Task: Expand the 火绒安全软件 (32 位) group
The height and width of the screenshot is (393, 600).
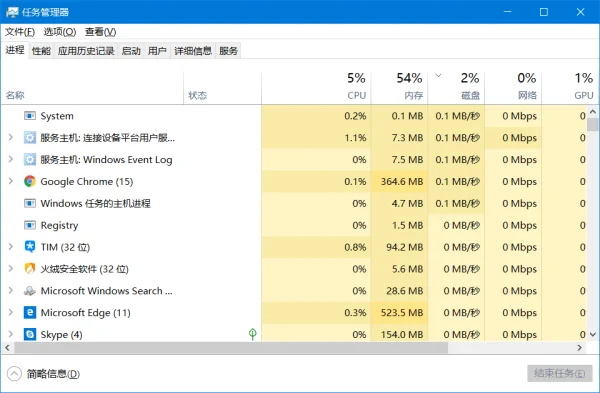Action: tap(11, 268)
